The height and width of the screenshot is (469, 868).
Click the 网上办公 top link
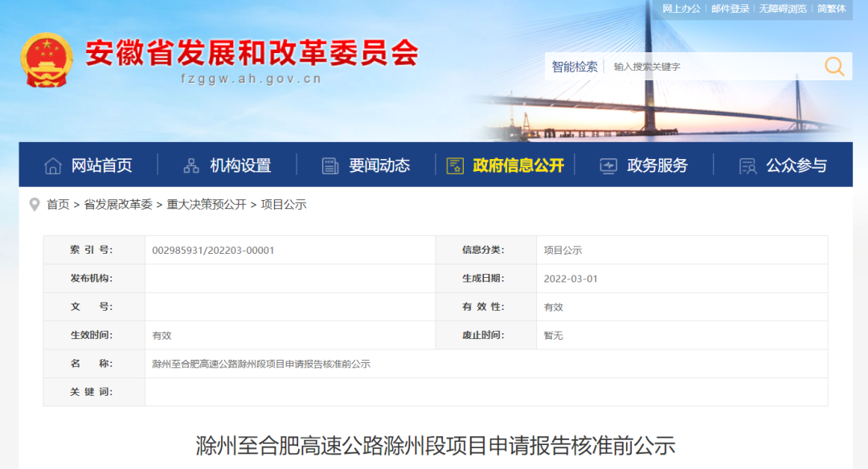[x=682, y=9]
